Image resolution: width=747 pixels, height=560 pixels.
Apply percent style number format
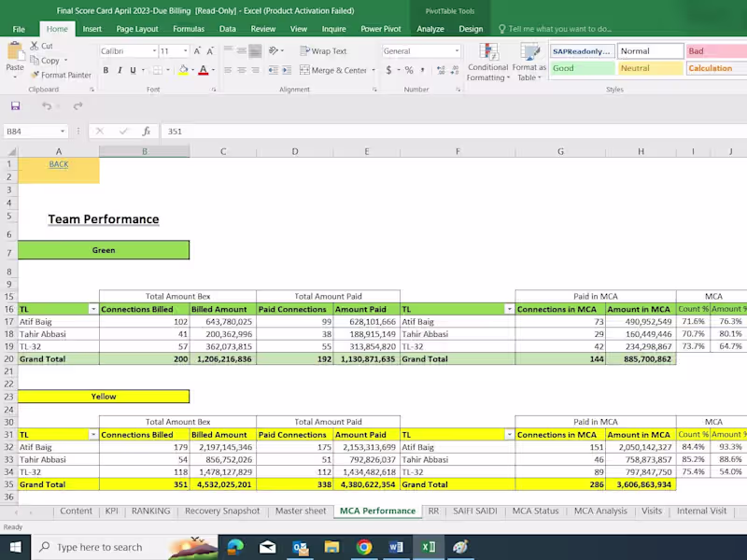pyautogui.click(x=409, y=70)
